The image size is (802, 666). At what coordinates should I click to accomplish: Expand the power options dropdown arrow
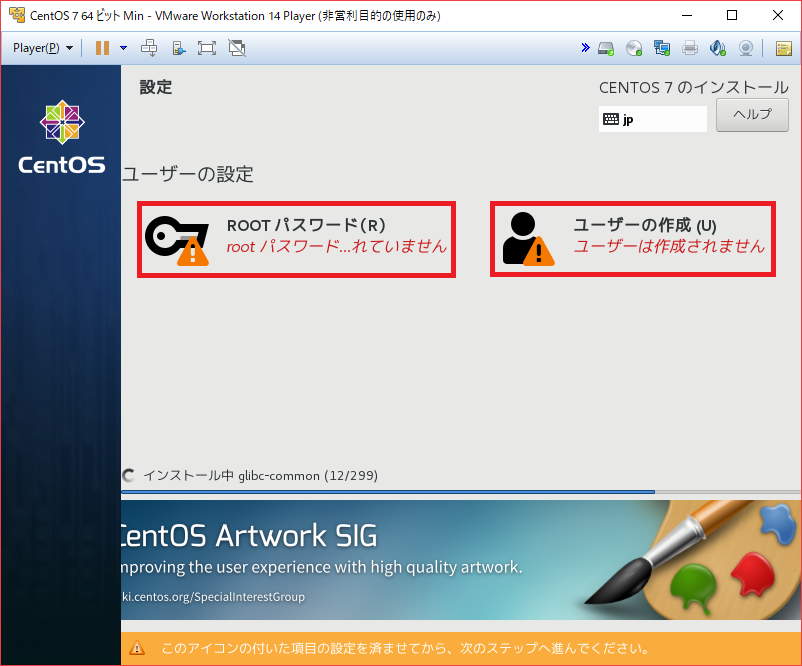tap(123, 48)
